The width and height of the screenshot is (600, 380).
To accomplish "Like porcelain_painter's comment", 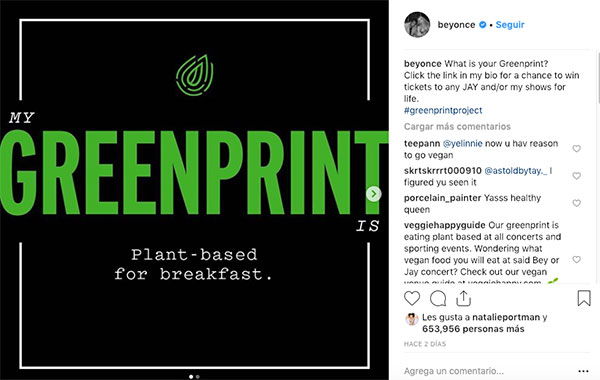I will coord(577,203).
